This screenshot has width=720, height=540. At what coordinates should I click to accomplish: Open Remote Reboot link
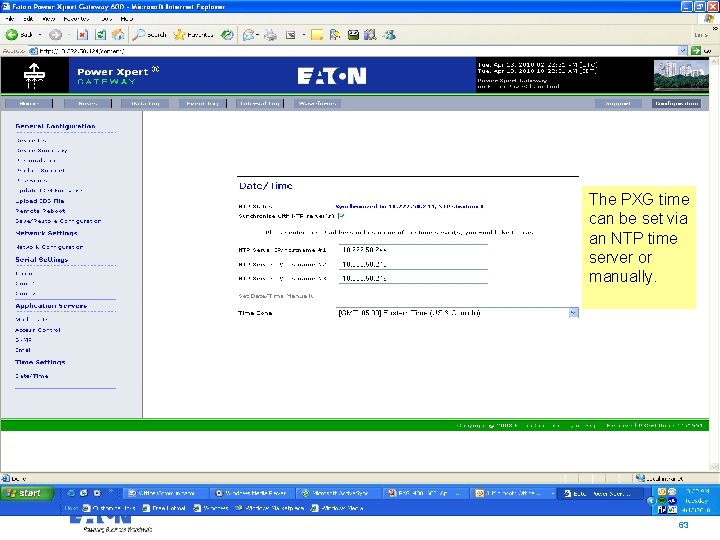click(40, 211)
